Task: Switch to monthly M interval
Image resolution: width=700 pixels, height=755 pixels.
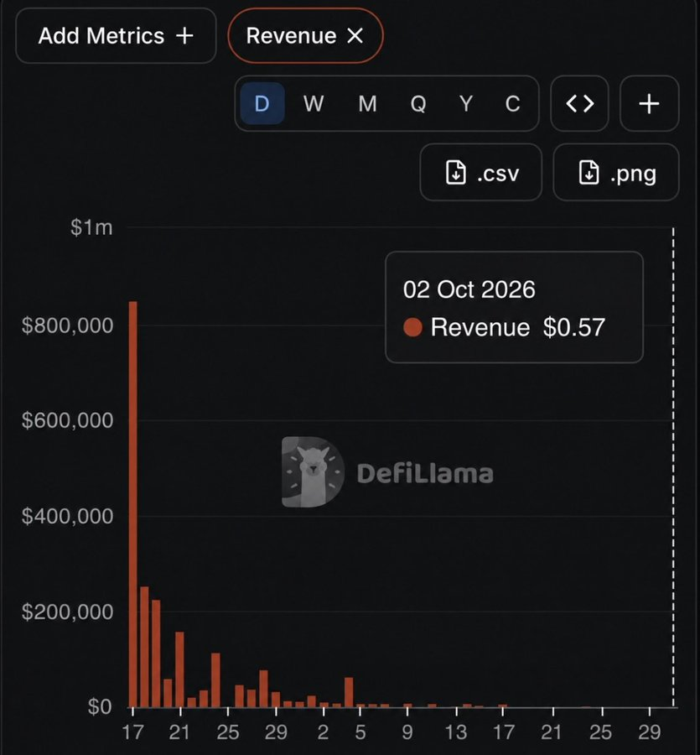Action: (367, 103)
